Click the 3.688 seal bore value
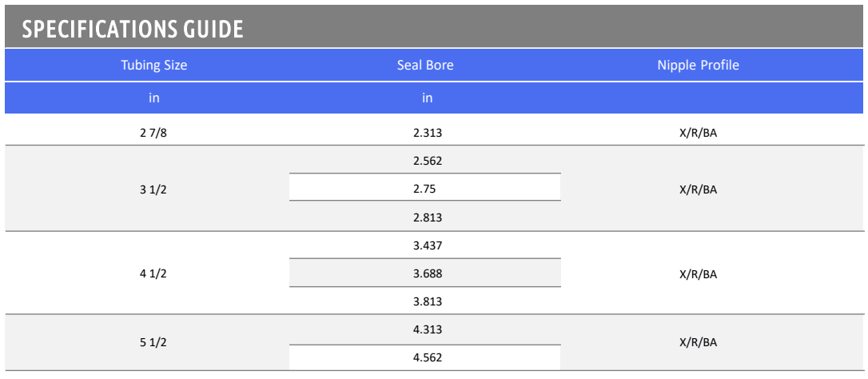 point(428,273)
